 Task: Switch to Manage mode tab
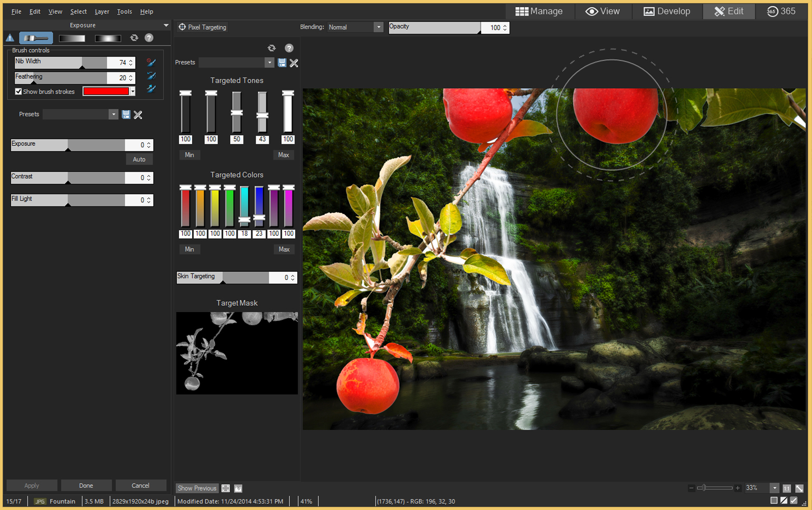[x=539, y=11]
